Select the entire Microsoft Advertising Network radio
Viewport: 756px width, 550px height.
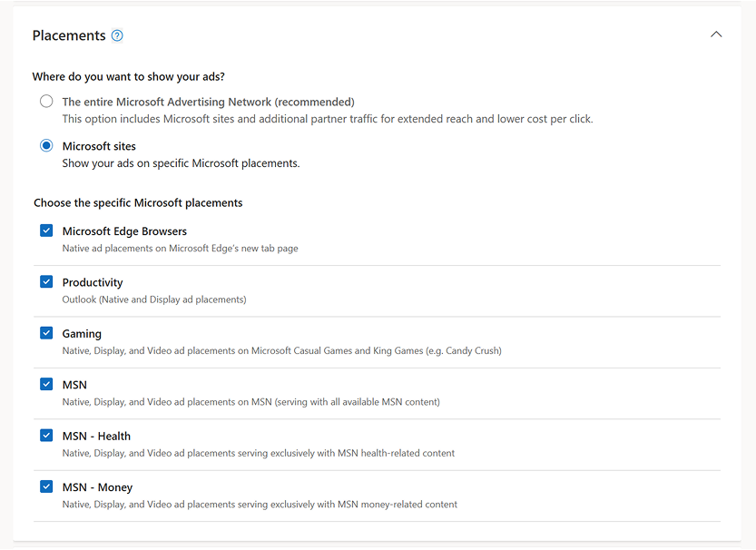click(x=46, y=102)
